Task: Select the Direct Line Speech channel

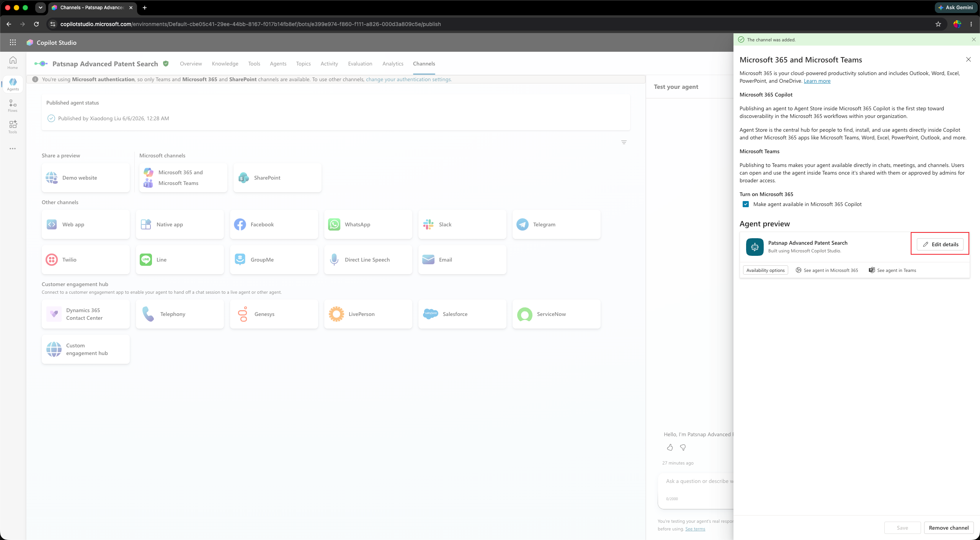Action: coord(368,260)
